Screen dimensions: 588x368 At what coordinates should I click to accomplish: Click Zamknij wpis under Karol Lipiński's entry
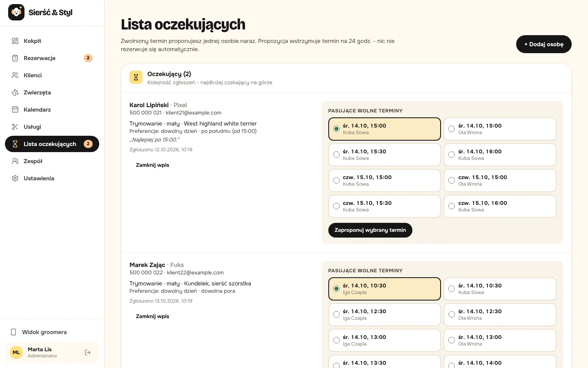pos(152,165)
